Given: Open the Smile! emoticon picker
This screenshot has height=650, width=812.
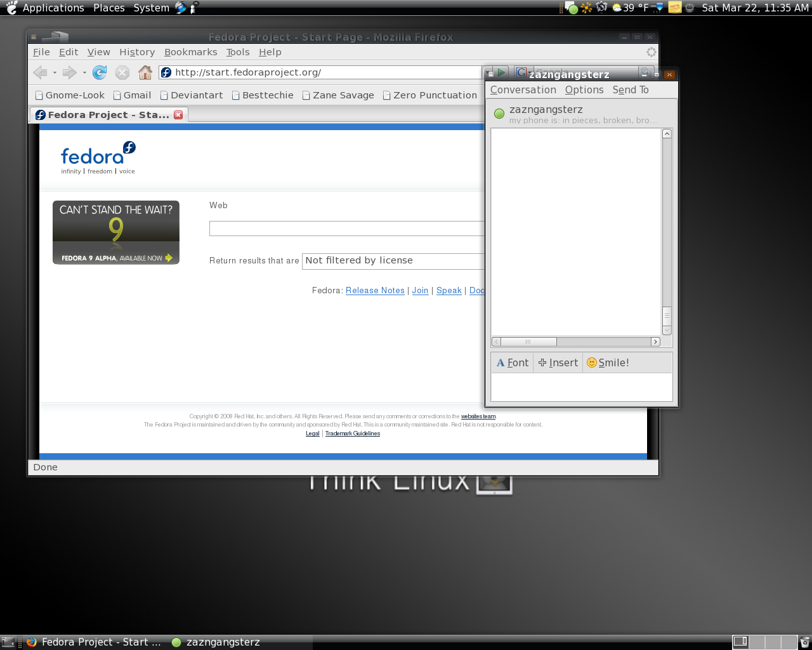Looking at the screenshot, I should (608, 363).
